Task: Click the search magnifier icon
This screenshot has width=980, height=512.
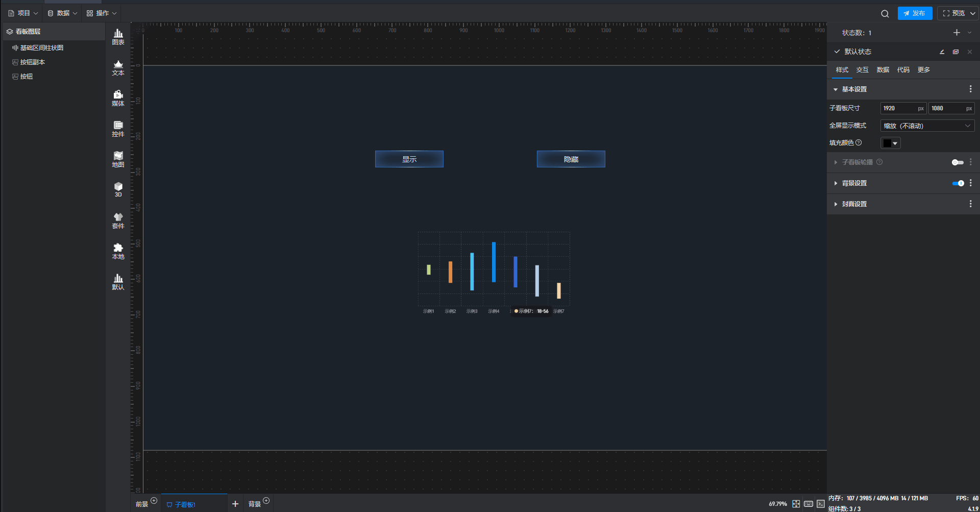Action: [885, 14]
